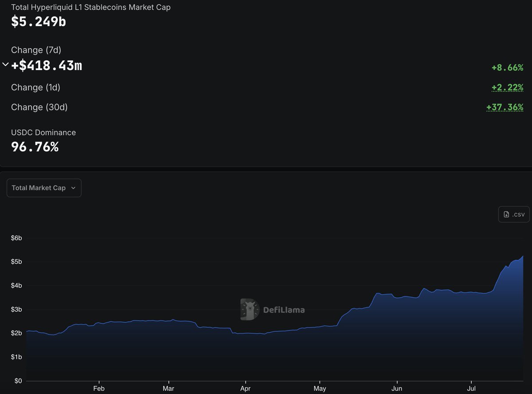Viewport: 532px width, 394px height.
Task: Click the May x-axis label
Action: click(320, 388)
